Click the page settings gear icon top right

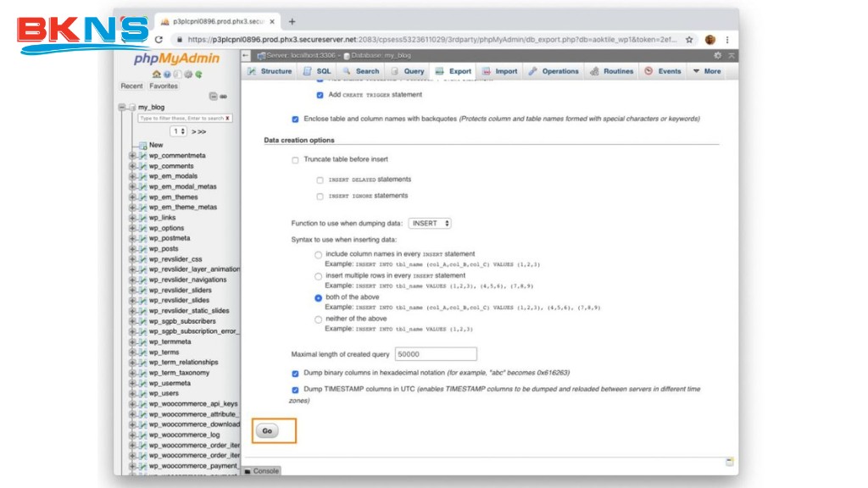717,55
